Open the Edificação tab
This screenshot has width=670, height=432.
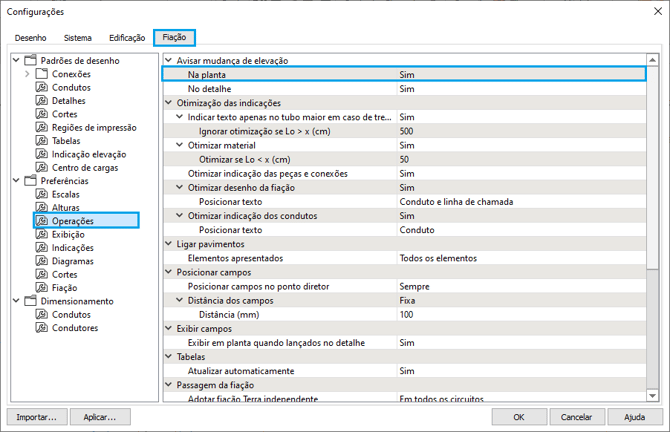click(x=127, y=38)
